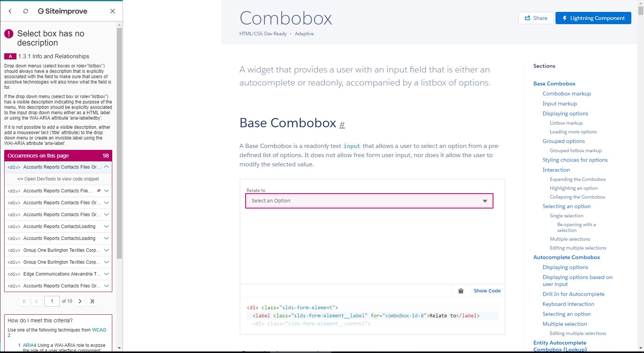This screenshot has height=353, width=644.
Task: Click the Siteimprove panel scrollbar
Action: pyautogui.click(x=119, y=153)
